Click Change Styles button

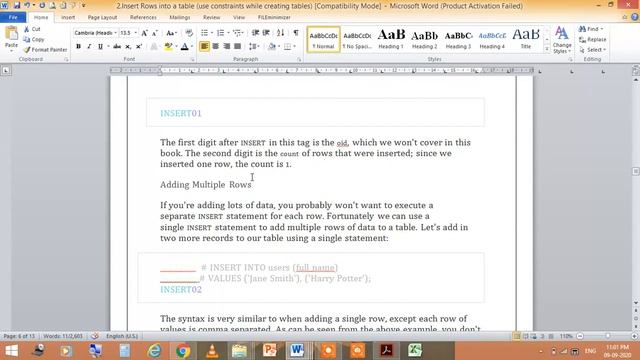(562, 40)
